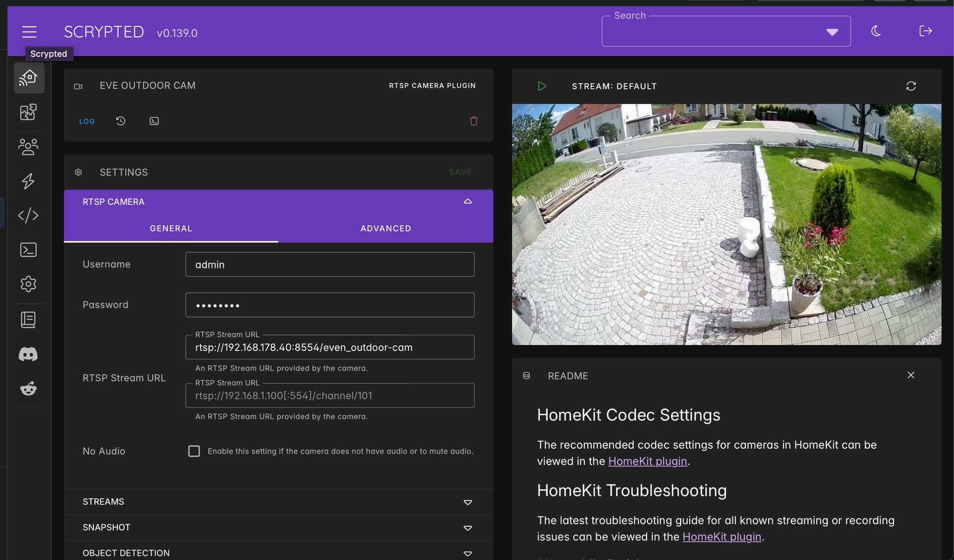Play the default stream

coord(542,86)
